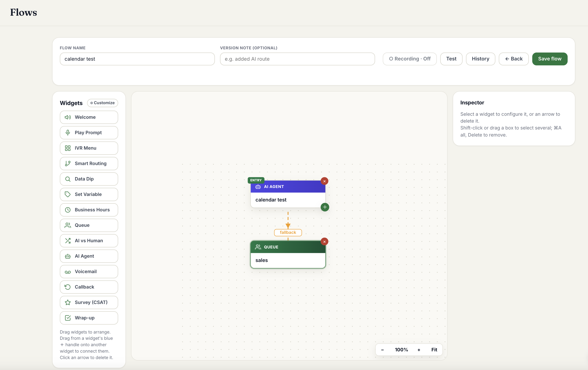Click the Data Dip magnifier icon

[x=68, y=179]
